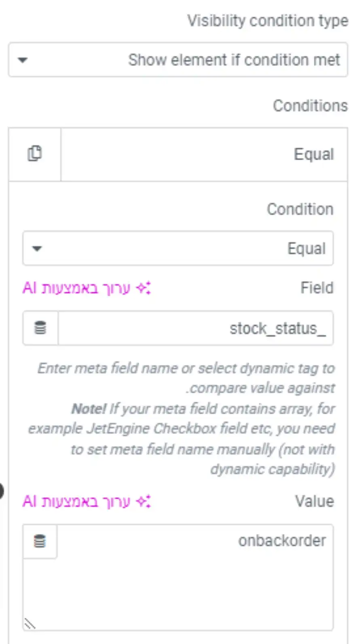364x644 pixels.
Task: Duplicate the Equal condition item
Action: tap(35, 154)
